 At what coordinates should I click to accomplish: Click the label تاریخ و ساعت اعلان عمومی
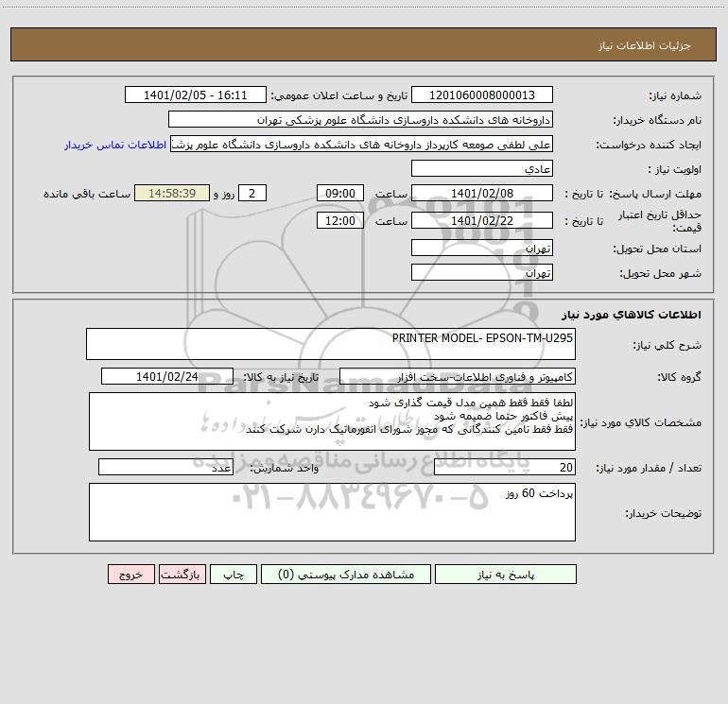click(x=339, y=95)
